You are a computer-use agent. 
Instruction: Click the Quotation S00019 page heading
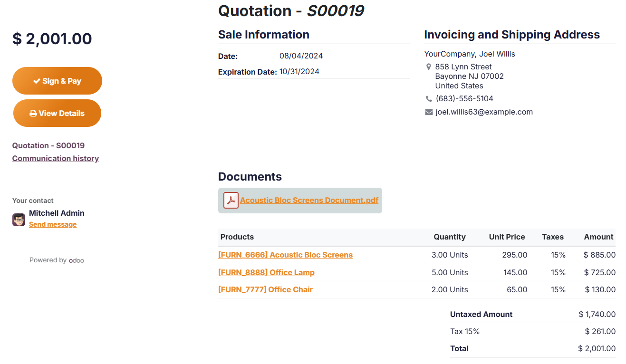291,10
